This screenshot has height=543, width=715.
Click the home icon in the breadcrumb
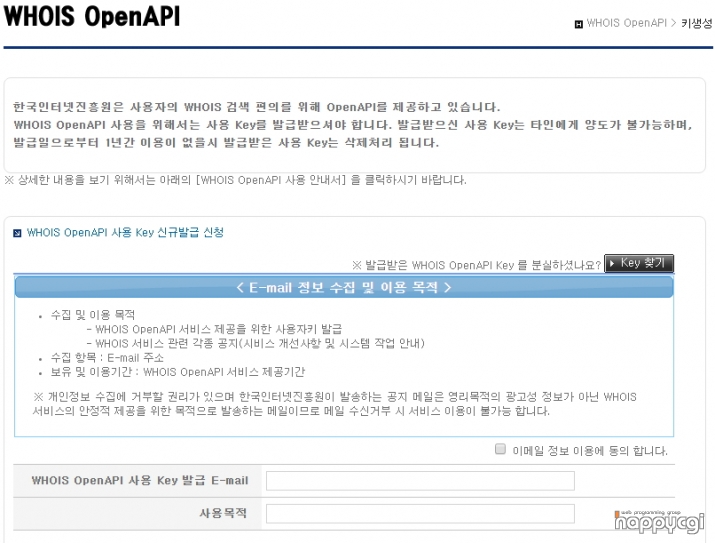click(x=579, y=24)
